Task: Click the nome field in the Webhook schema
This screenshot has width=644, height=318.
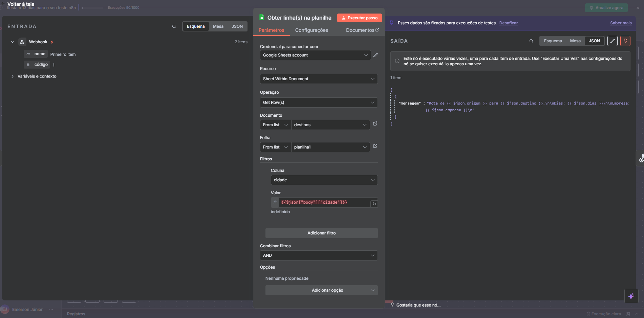Action: point(36,54)
